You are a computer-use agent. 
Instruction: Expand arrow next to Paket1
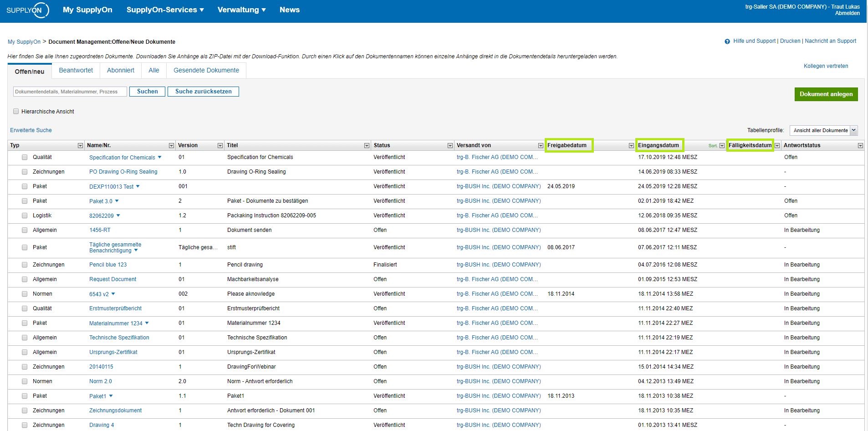tap(111, 396)
